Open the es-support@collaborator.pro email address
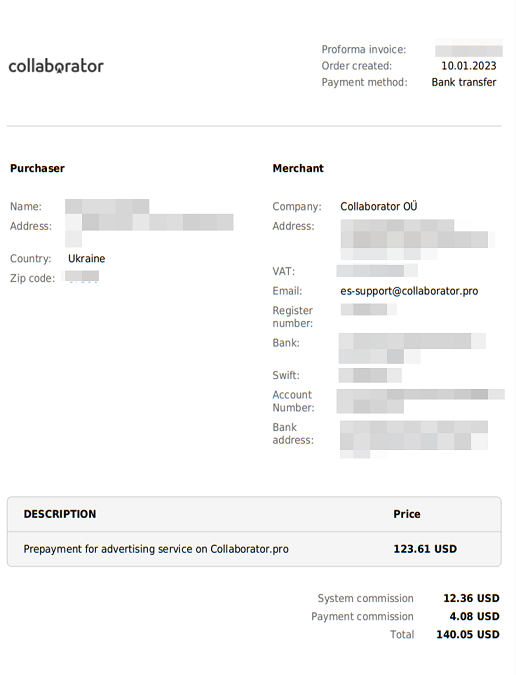Viewport: 516px width, 675px height. tap(409, 291)
